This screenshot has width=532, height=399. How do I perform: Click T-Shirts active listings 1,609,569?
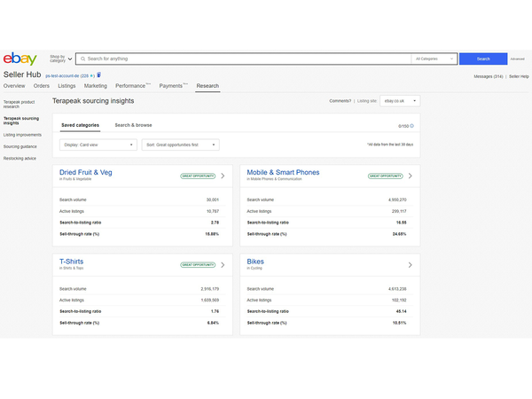click(x=210, y=301)
